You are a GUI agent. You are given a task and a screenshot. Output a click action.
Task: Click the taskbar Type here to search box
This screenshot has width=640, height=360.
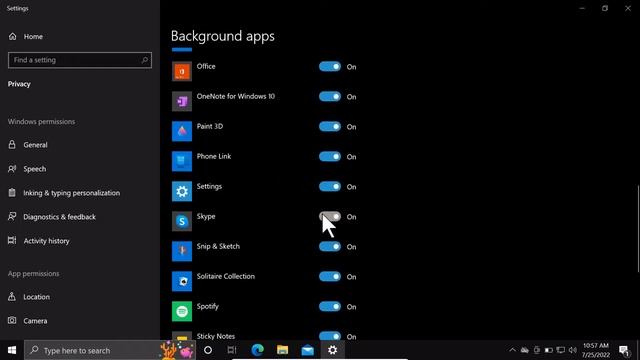coord(110,350)
